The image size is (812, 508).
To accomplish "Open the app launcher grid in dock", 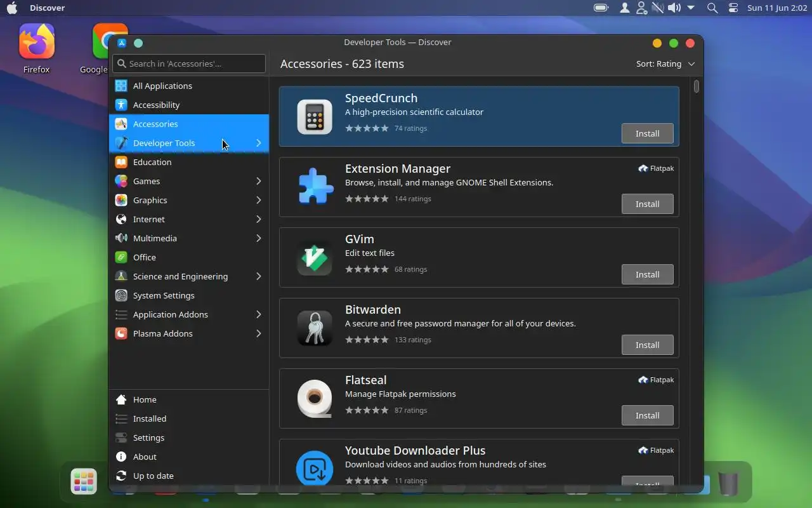I will pyautogui.click(x=84, y=482).
